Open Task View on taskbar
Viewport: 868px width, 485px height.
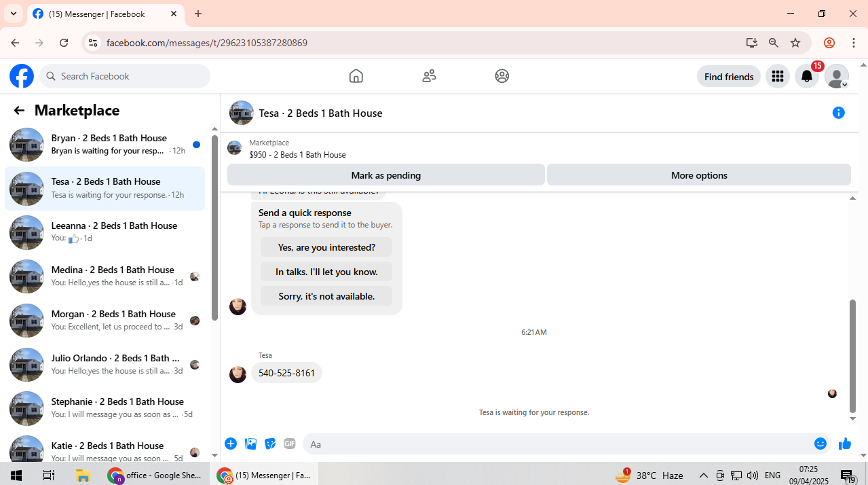pyautogui.click(x=49, y=475)
